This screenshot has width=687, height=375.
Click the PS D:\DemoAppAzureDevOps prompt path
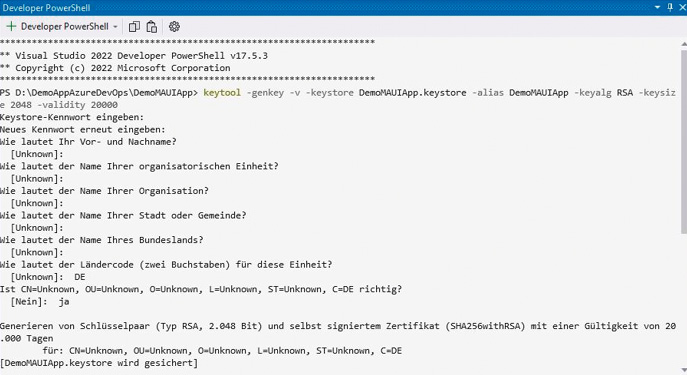click(99, 92)
